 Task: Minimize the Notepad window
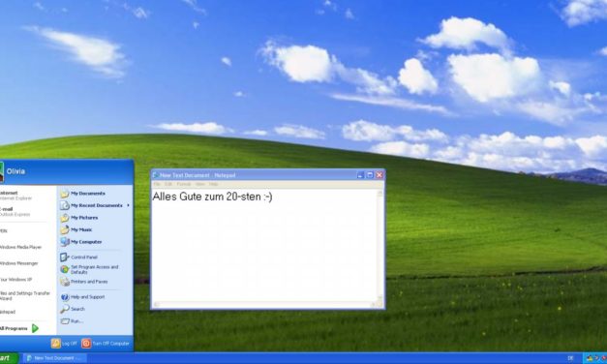[360, 175]
